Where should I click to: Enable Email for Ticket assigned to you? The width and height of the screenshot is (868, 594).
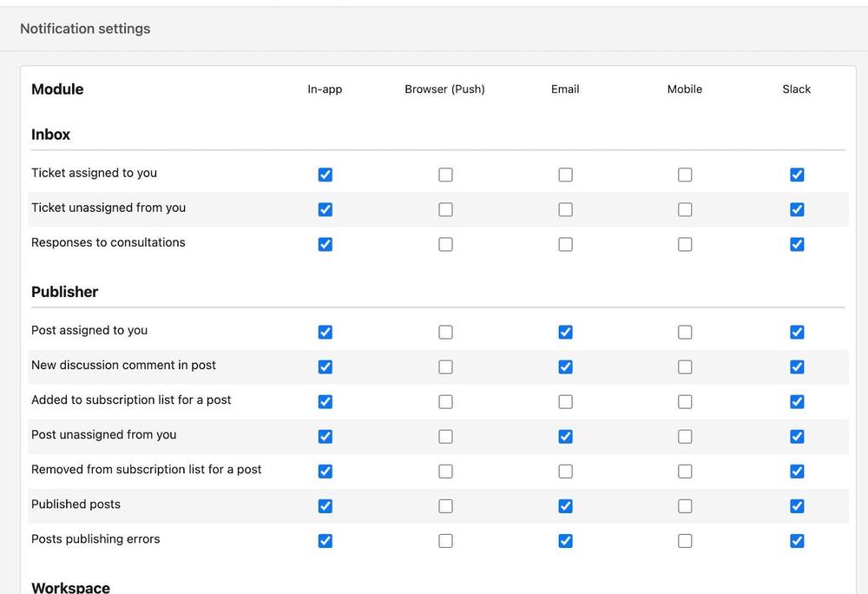click(x=565, y=175)
